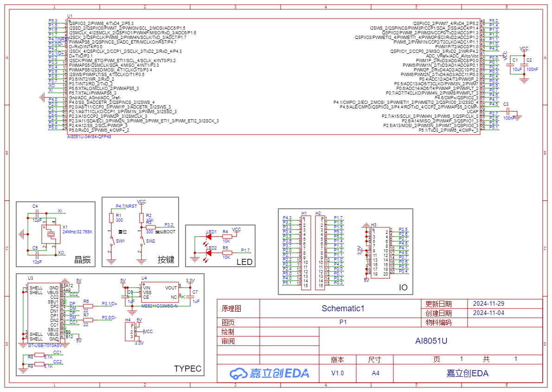The width and height of the screenshot is (552, 392).
Task: Click the P4.7/NRST net label above R1
Action: (126, 206)
